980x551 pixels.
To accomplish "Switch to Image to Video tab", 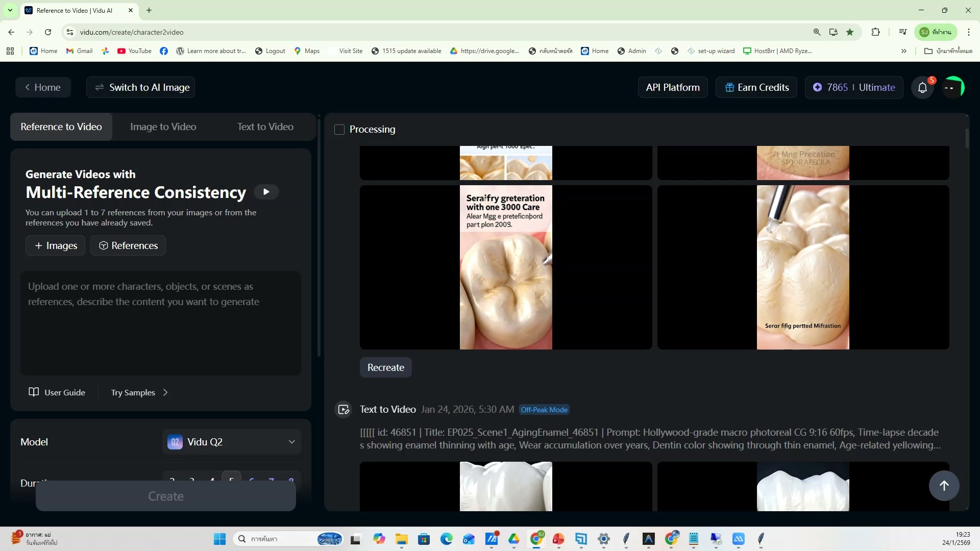I will [x=163, y=127].
